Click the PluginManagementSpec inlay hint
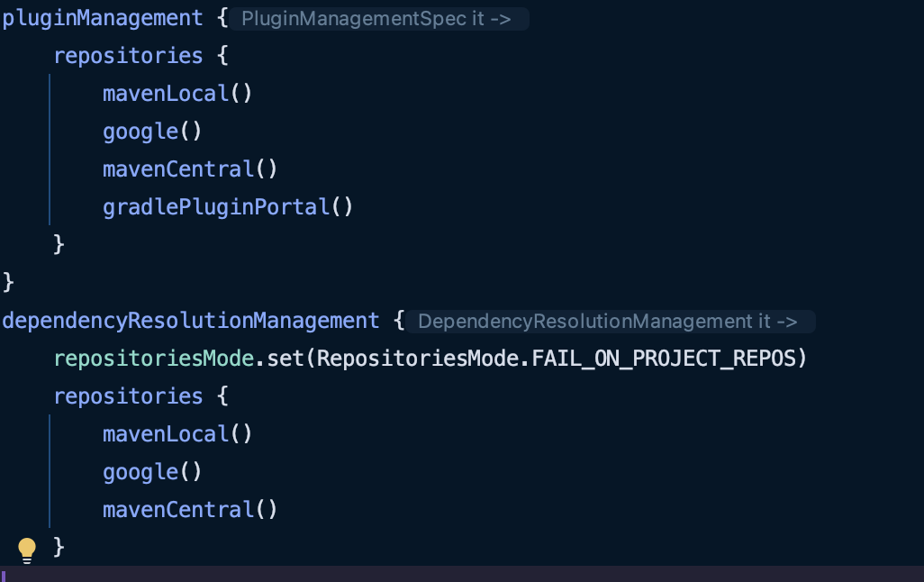Screen dimensions: 924x582 (x=376, y=19)
